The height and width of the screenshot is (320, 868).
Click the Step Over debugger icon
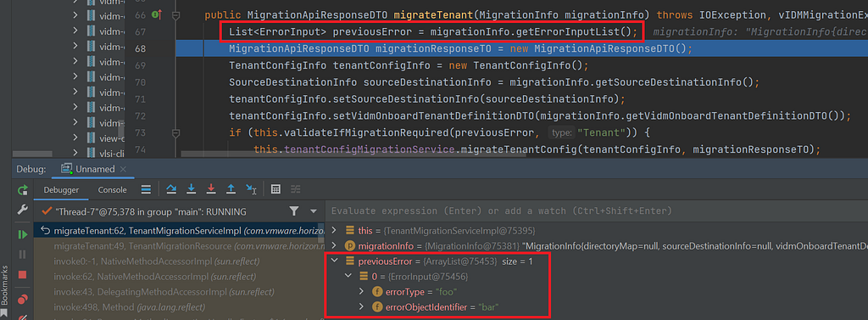tap(170, 189)
